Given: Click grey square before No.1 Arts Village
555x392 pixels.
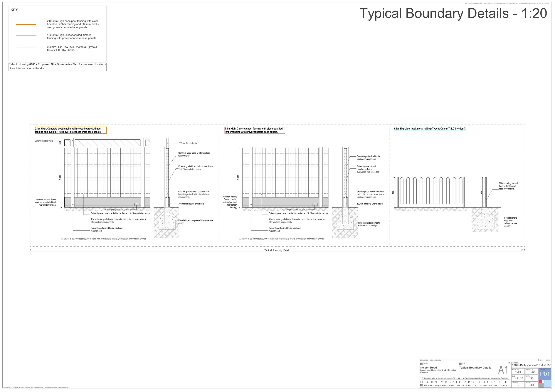Looking at the screenshot, I should pos(422,386).
